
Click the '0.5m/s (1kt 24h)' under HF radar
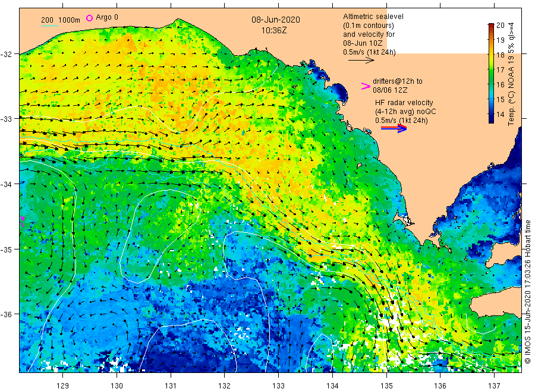(401, 121)
